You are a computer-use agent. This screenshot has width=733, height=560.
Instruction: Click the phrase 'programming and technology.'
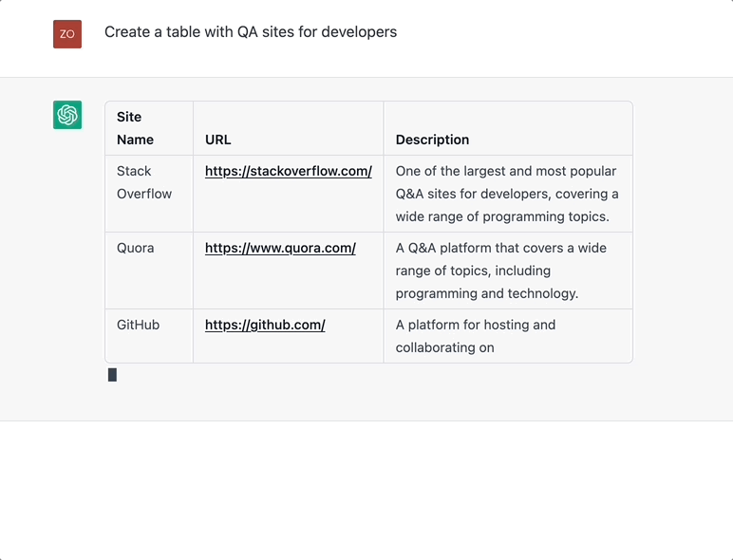pyautogui.click(x=486, y=294)
